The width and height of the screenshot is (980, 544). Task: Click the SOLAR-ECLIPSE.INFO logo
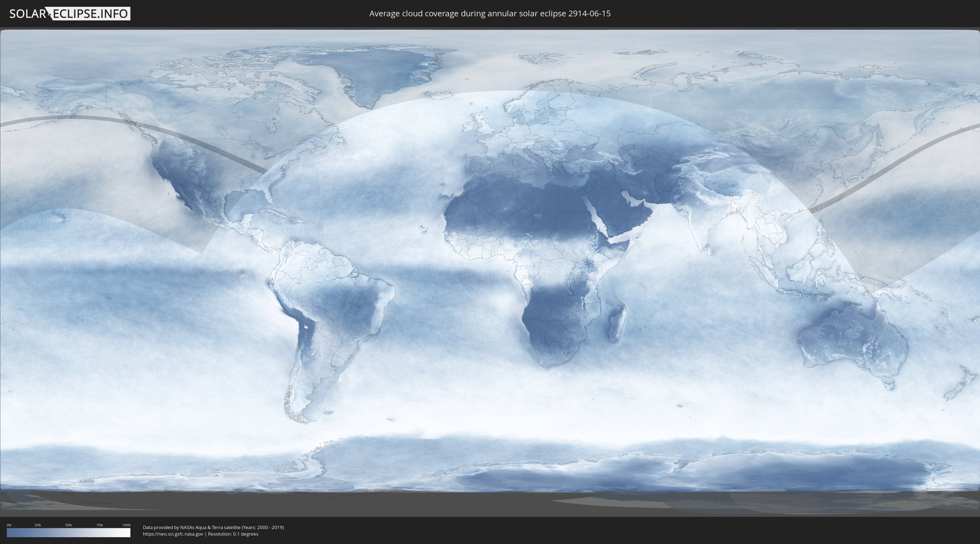point(70,14)
